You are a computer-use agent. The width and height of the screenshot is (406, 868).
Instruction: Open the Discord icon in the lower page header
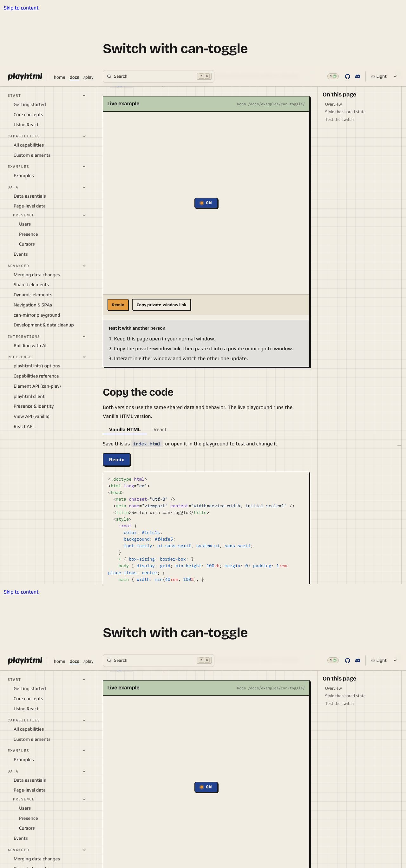coord(358,661)
